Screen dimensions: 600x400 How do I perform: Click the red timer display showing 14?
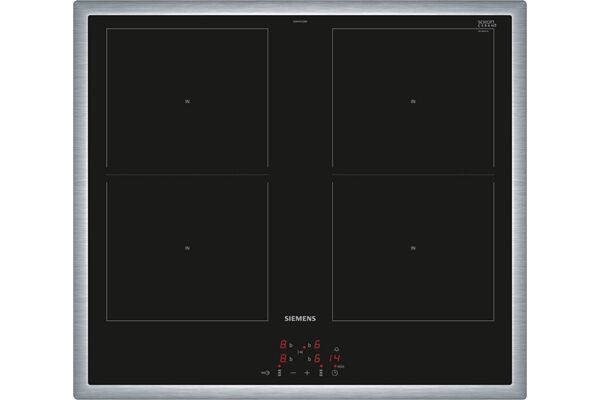pos(335,358)
